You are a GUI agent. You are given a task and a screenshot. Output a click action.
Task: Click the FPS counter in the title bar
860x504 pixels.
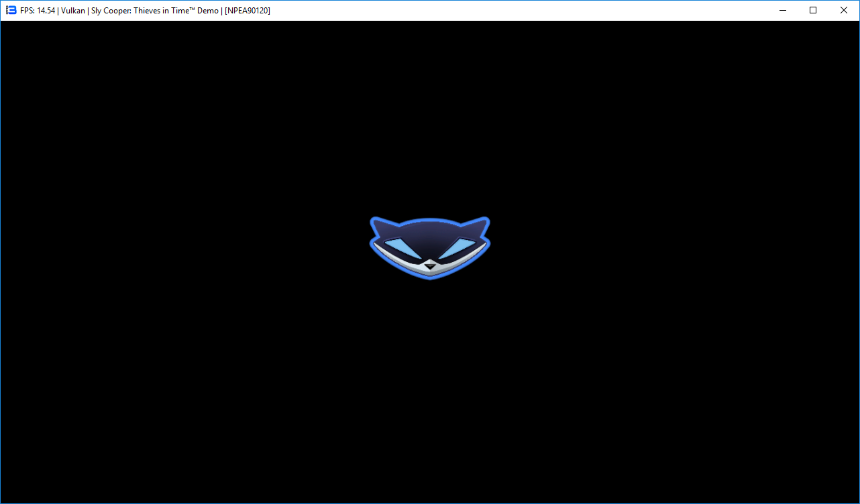point(38,11)
